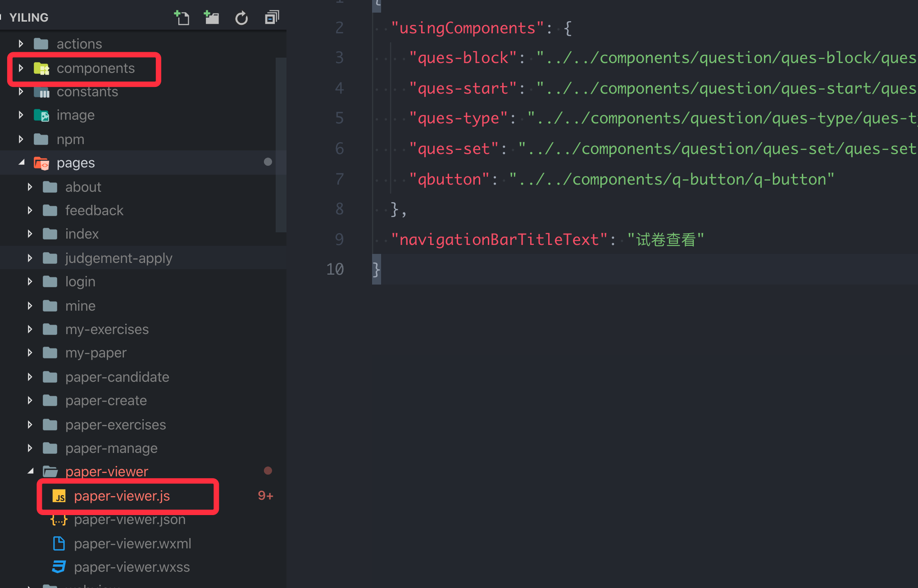Collapse the paper-viewer folder

coord(30,471)
